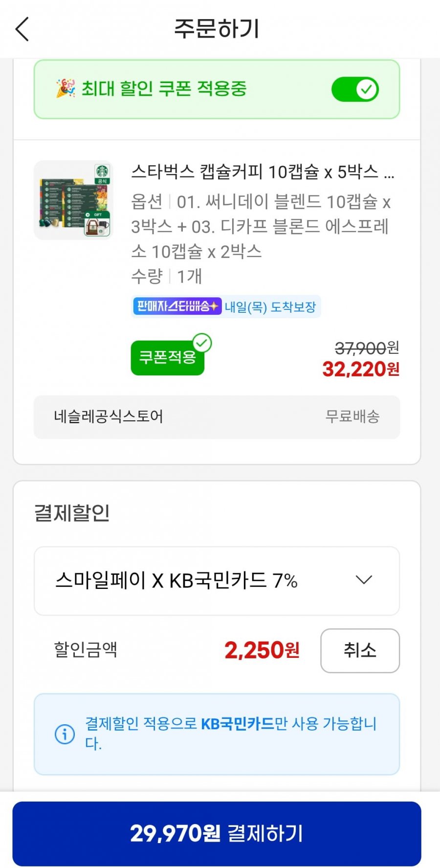Open the Starbucks capsule product thumbnail

(73, 200)
